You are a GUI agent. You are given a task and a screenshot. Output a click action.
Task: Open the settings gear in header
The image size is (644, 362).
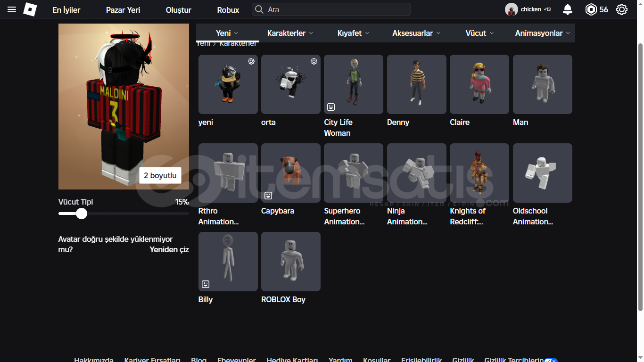coord(622,9)
